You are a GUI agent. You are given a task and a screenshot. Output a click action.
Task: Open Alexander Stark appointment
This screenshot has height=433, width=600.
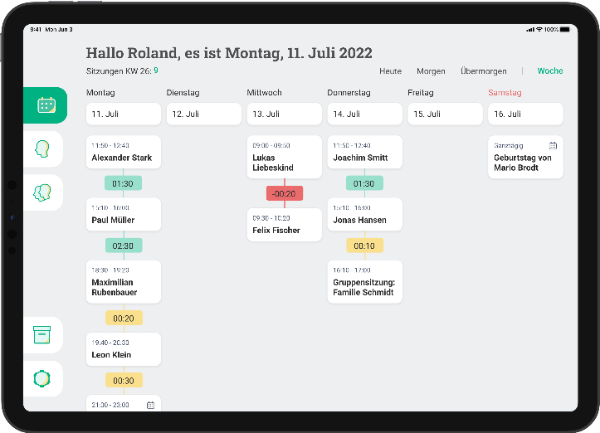pyautogui.click(x=124, y=152)
